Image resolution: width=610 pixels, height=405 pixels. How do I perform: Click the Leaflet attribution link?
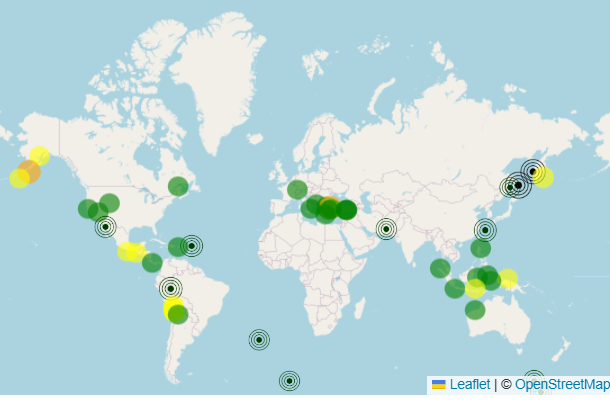[469, 384]
